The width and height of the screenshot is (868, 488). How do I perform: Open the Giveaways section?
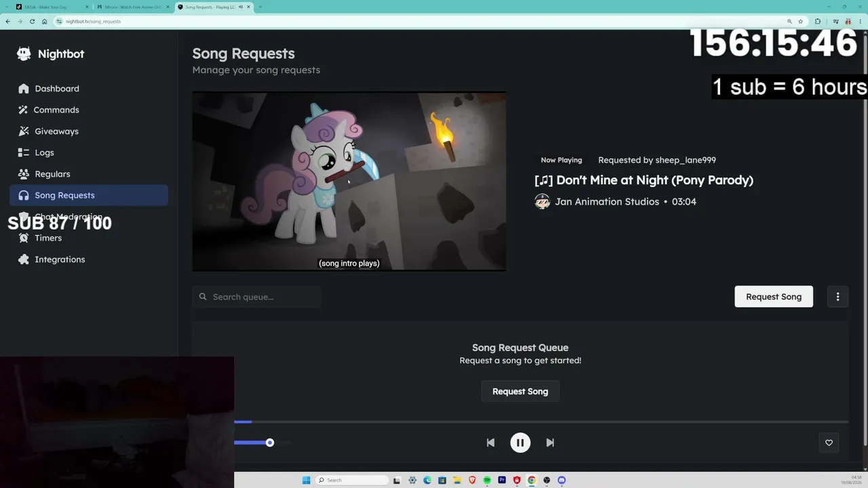[89, 131]
